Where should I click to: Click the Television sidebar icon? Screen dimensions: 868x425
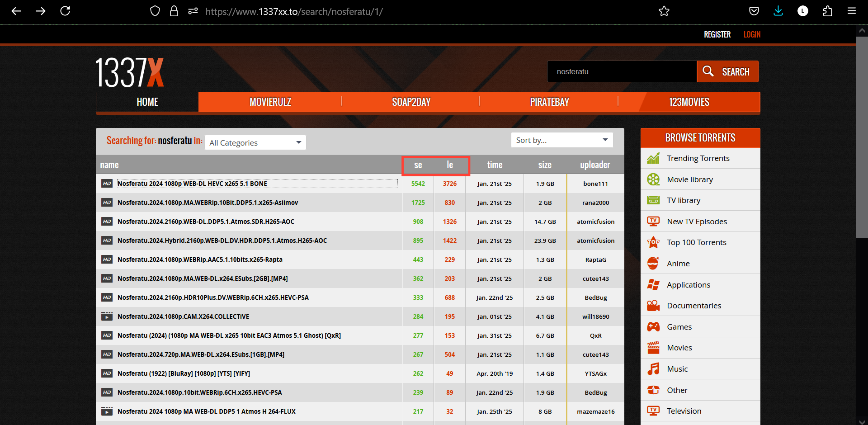653,411
